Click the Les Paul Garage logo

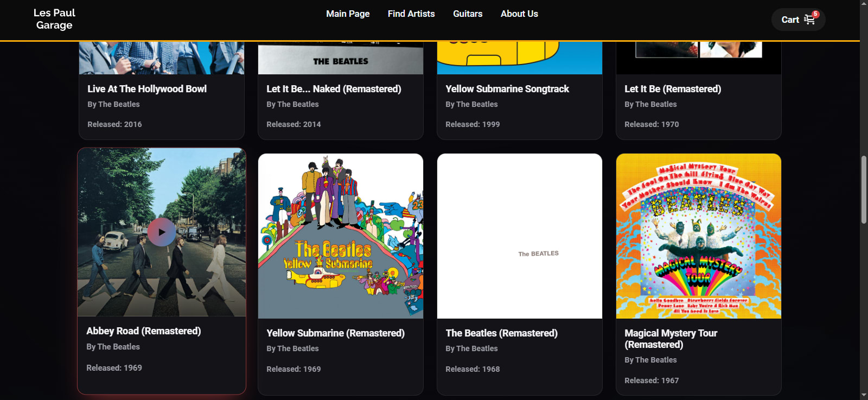coord(54,19)
